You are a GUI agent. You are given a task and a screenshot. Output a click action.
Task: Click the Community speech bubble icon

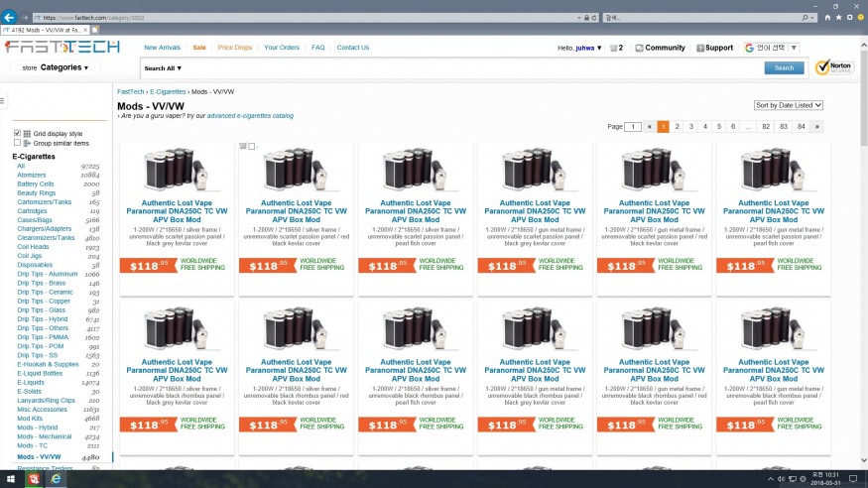click(x=640, y=48)
